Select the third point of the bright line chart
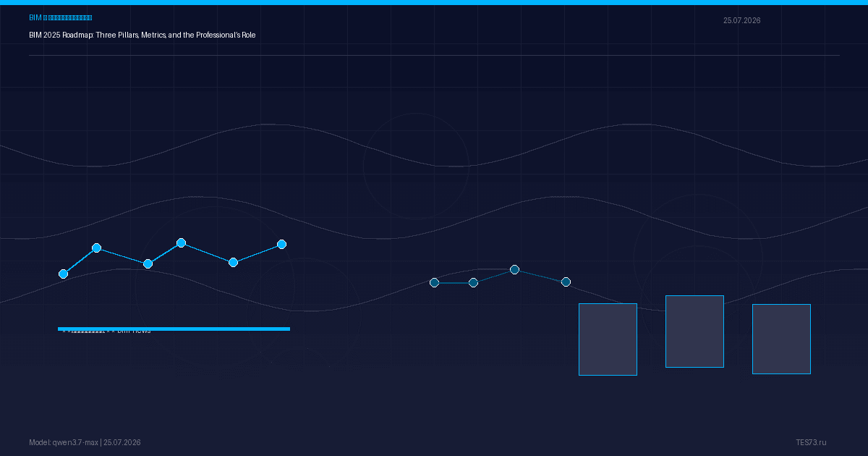The height and width of the screenshot is (456, 868). (x=148, y=263)
